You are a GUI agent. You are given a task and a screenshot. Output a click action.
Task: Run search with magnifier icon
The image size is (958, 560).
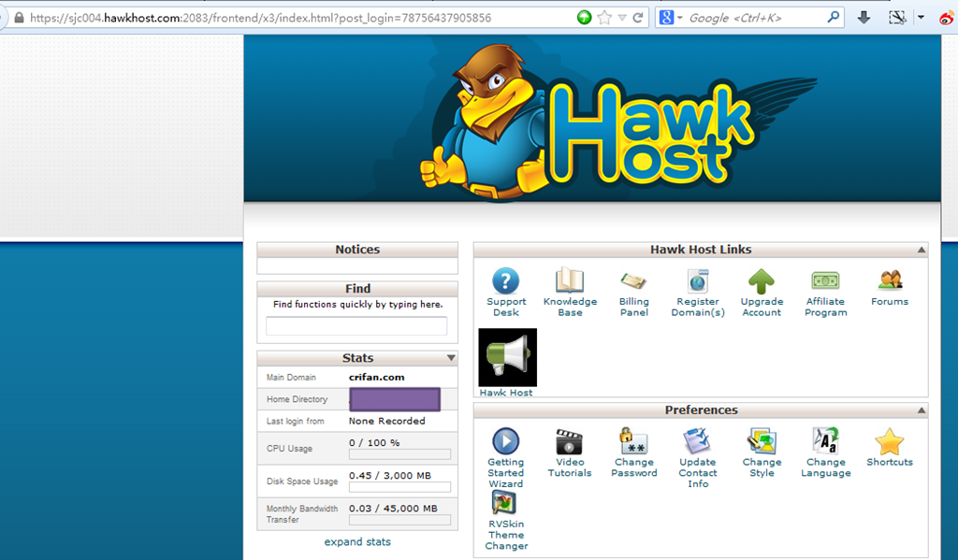coord(833,18)
